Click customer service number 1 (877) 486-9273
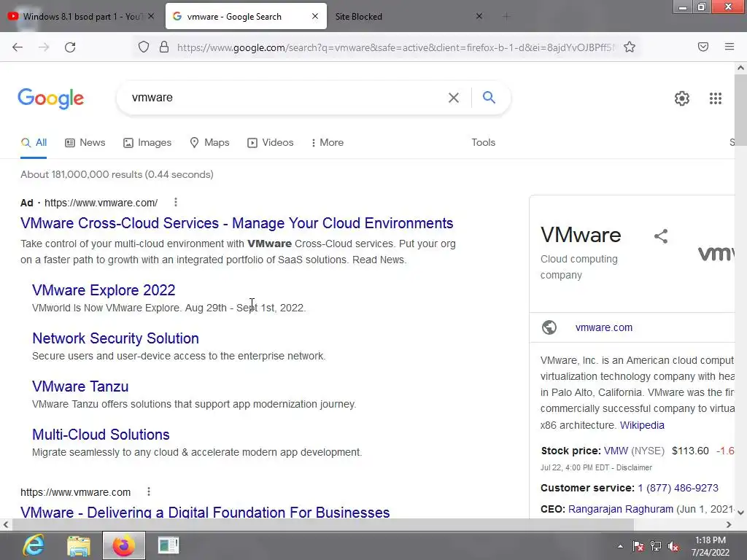Screen dimensions: 747x560 678,488
